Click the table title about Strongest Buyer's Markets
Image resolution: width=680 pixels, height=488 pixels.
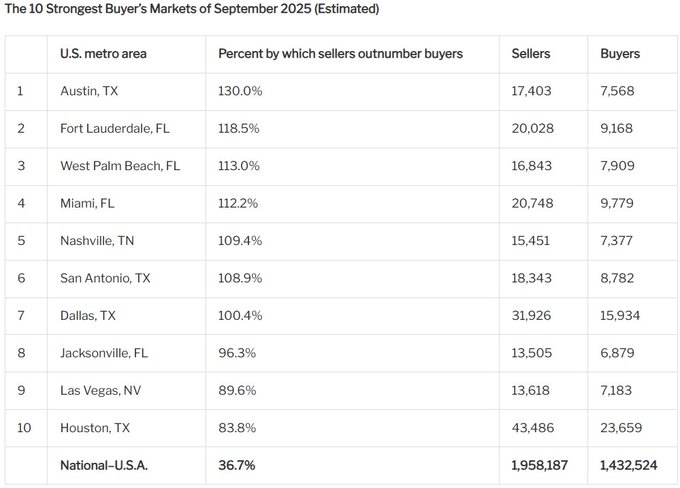point(191,9)
